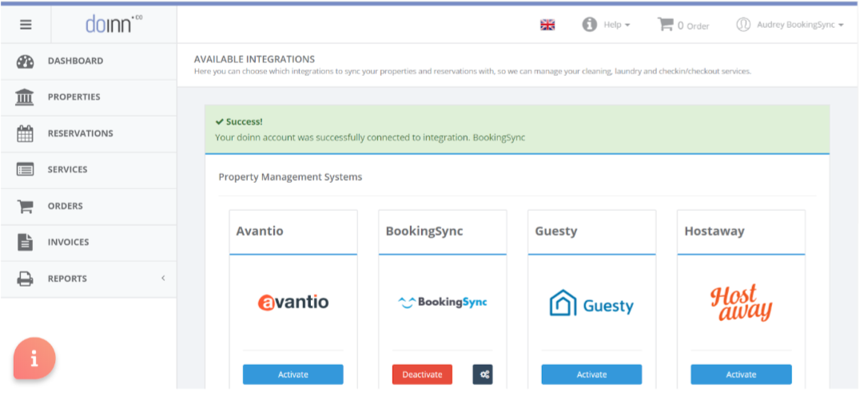Open the Properties section
The height and width of the screenshot is (404, 868).
74,97
